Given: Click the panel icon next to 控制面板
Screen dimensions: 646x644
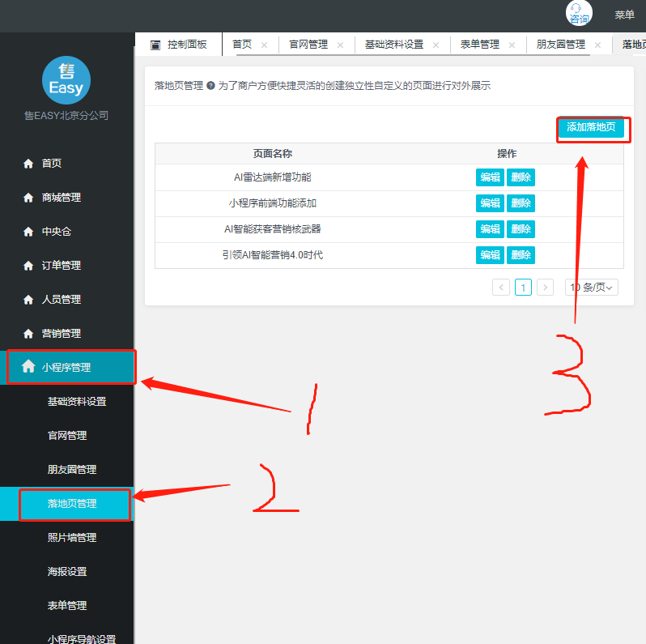Looking at the screenshot, I should [155, 45].
